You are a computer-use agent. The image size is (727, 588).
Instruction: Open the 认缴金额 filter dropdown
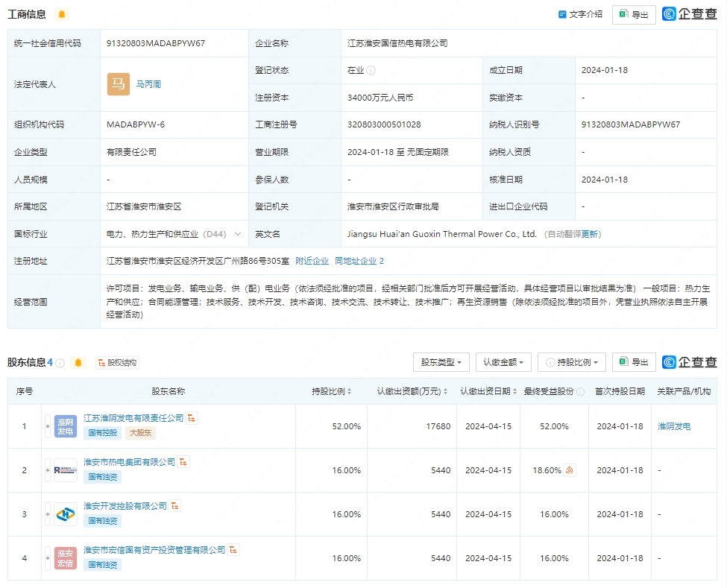(503, 362)
